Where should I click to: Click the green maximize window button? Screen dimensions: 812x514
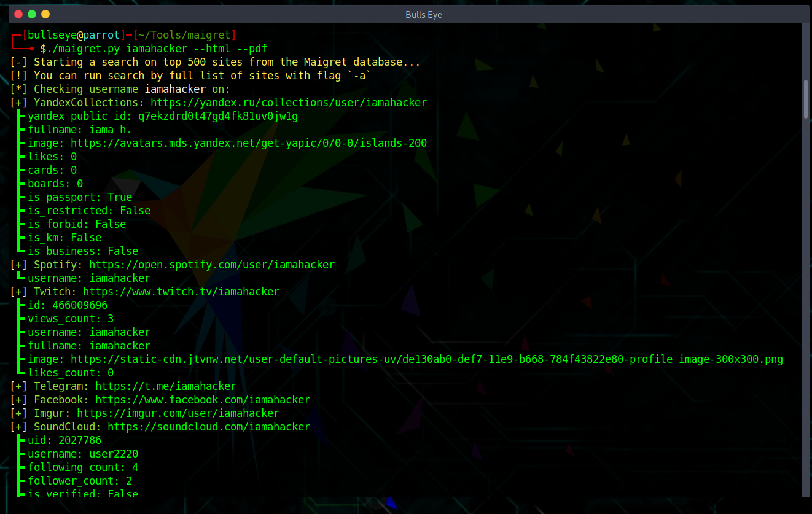coord(32,14)
